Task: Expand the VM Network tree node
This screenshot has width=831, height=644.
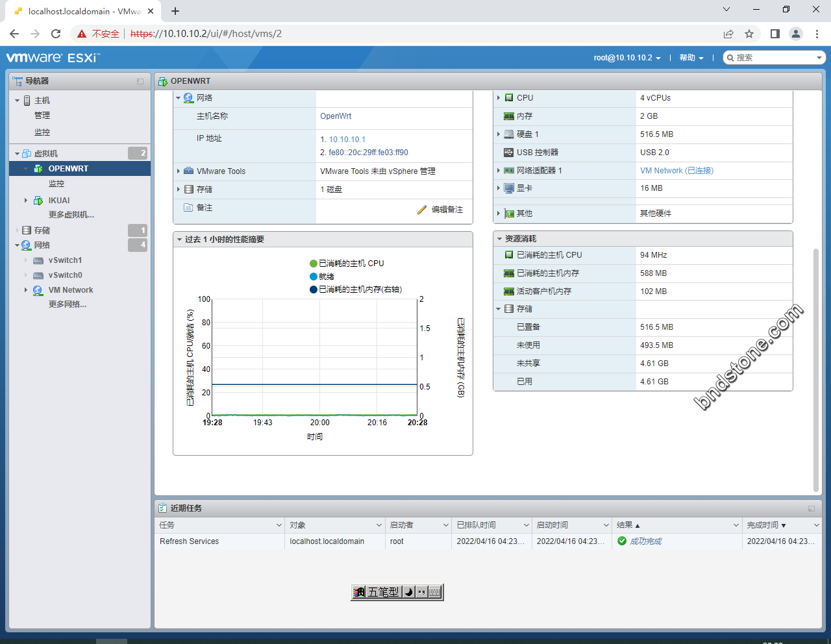Action: coord(26,290)
